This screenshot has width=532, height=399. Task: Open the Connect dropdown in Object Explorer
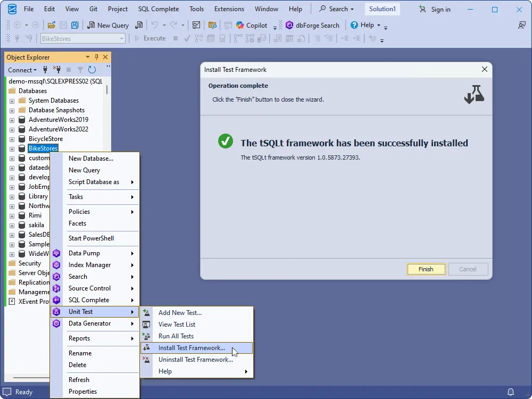tap(22, 70)
